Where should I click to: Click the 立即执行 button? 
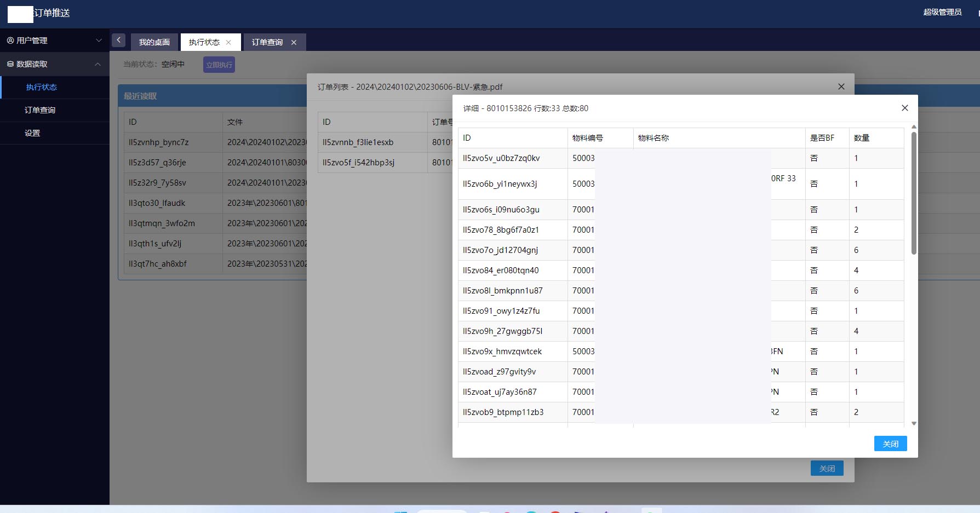219,65
